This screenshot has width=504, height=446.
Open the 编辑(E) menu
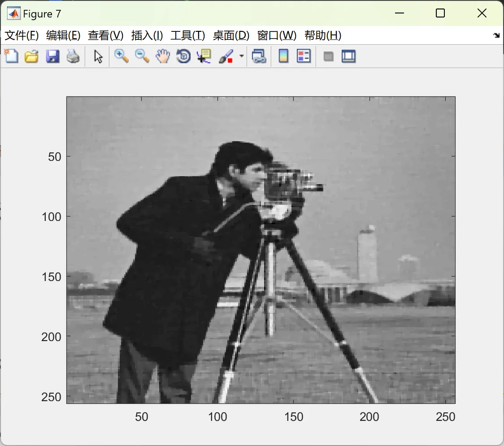coord(63,35)
